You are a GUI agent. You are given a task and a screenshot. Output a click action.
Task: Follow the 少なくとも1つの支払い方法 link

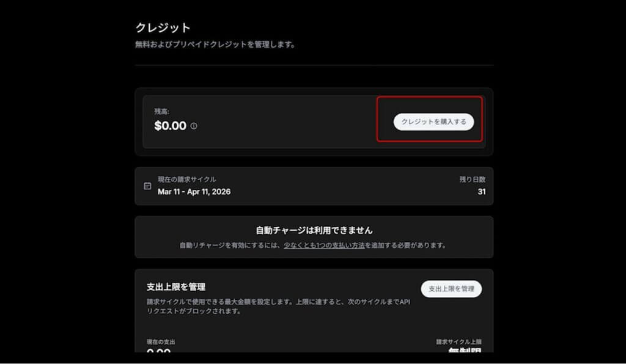(x=324, y=246)
